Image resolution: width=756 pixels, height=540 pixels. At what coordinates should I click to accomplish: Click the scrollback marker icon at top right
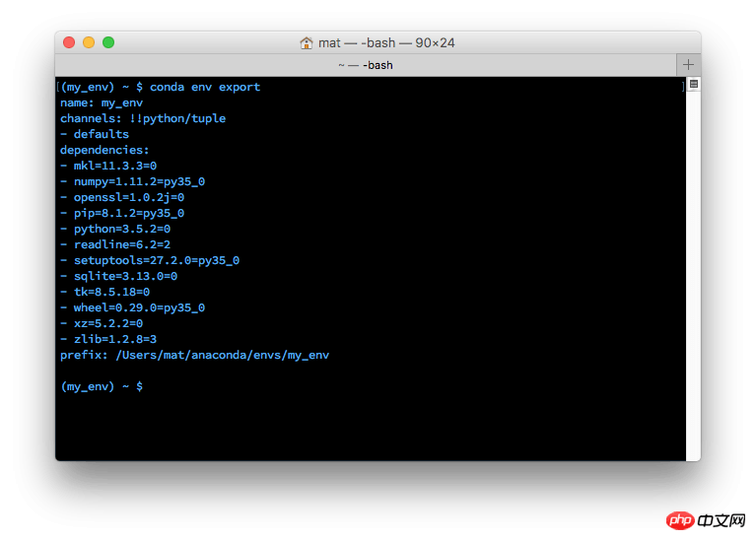tap(694, 85)
